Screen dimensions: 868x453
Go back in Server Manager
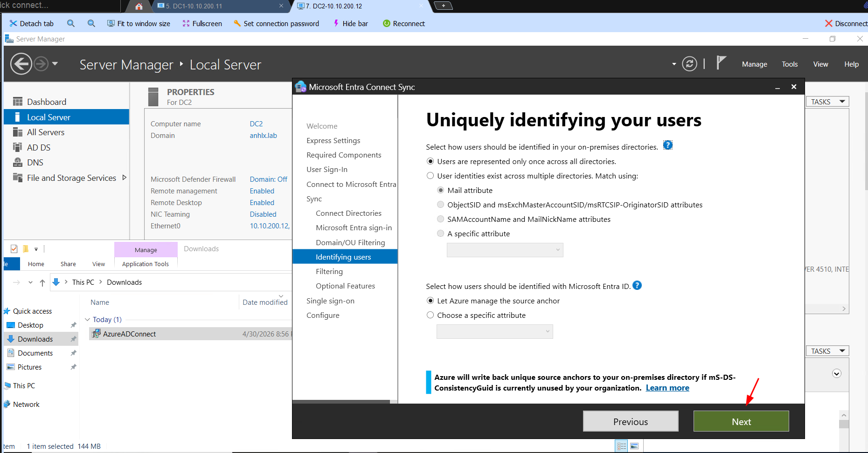coord(21,64)
